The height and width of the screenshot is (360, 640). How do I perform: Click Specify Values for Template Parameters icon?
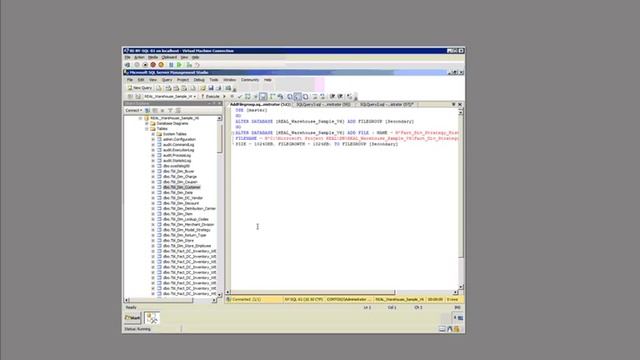click(x=349, y=96)
